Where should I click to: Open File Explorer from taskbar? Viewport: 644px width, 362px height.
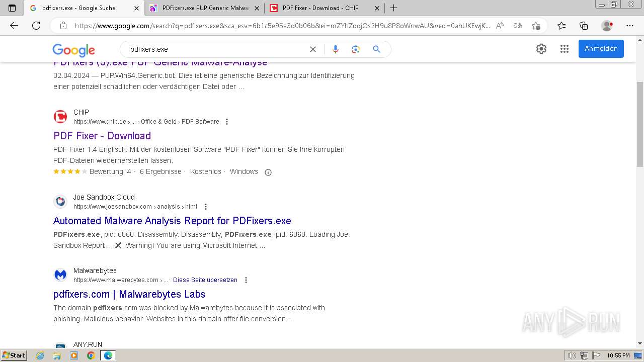[57, 355]
